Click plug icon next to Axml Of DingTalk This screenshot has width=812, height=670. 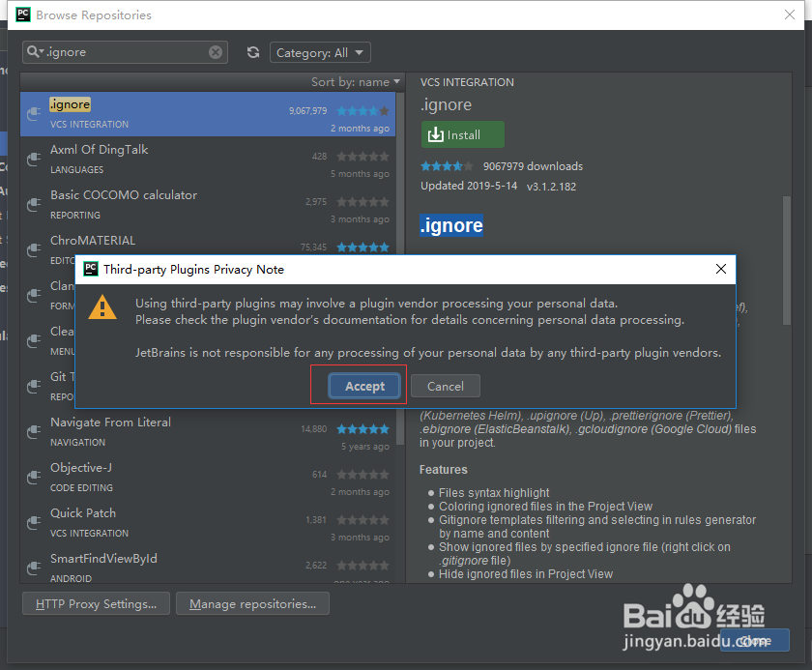[34, 159]
